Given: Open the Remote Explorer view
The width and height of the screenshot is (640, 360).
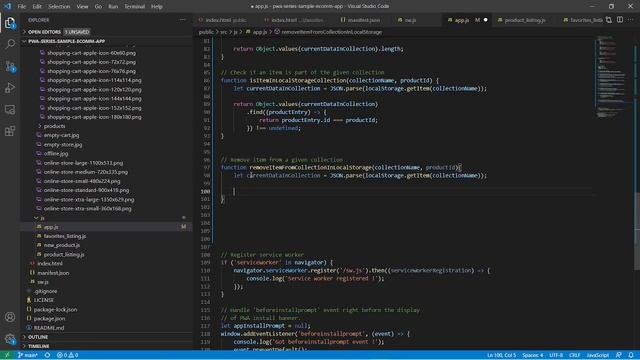Looking at the screenshot, I should click(x=10, y=109).
